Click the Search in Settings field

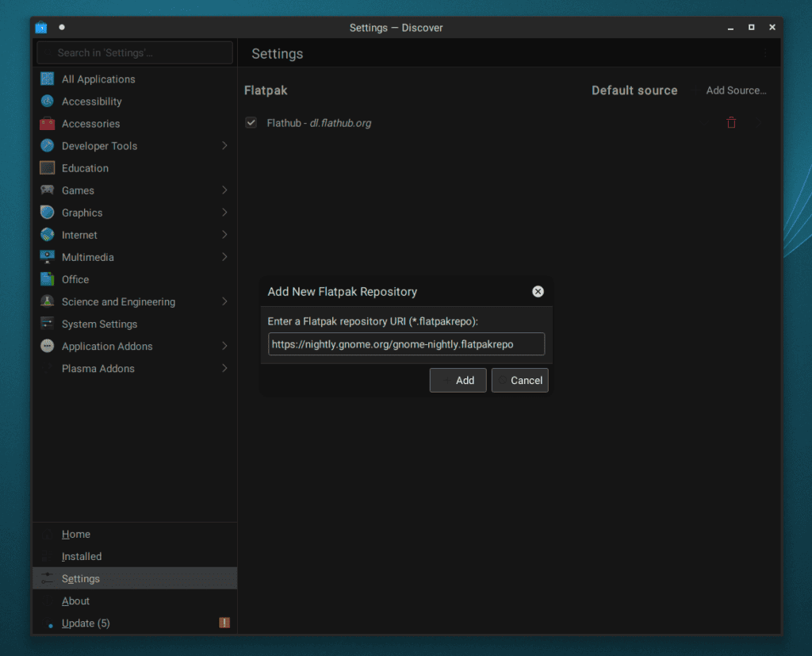tap(135, 53)
